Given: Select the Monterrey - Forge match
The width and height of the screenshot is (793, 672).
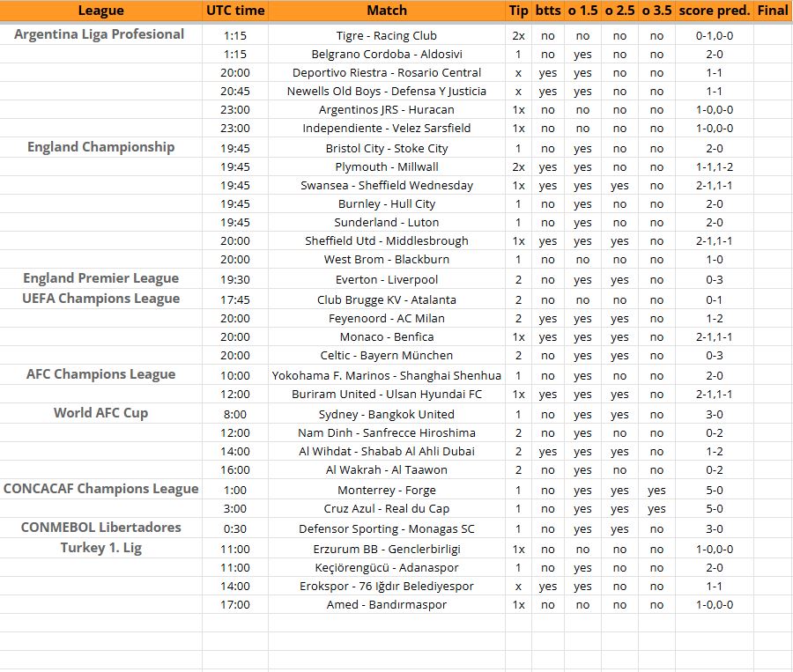Looking at the screenshot, I should (387, 491).
